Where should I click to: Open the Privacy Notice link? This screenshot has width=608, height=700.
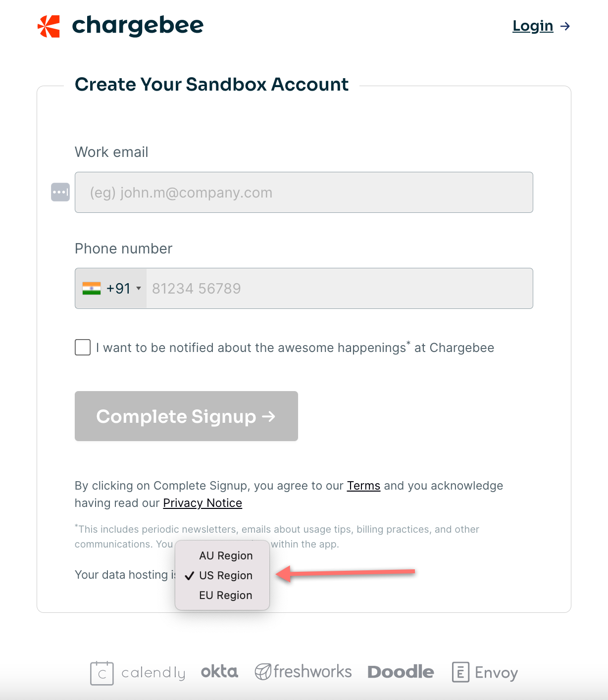(203, 503)
